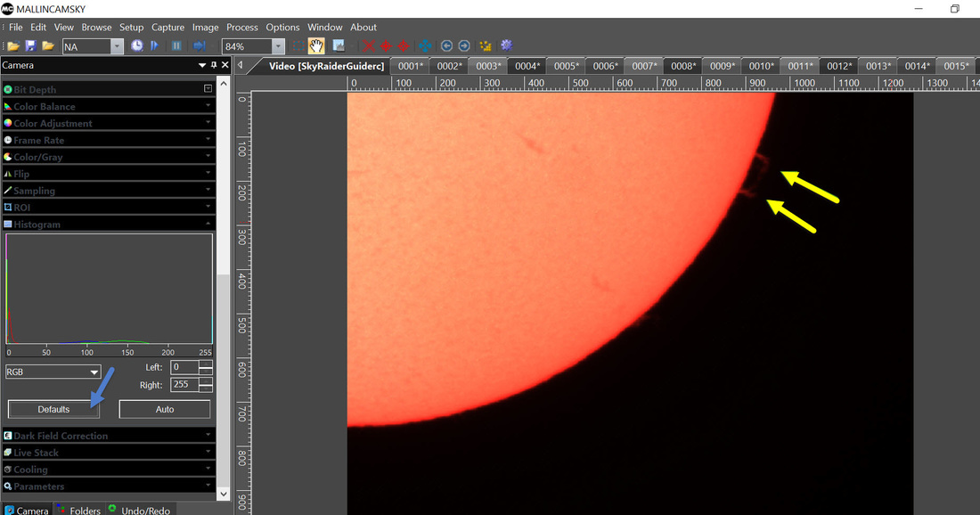The width and height of the screenshot is (980, 515).
Task: Open the Edit menu
Action: pyautogui.click(x=38, y=27)
